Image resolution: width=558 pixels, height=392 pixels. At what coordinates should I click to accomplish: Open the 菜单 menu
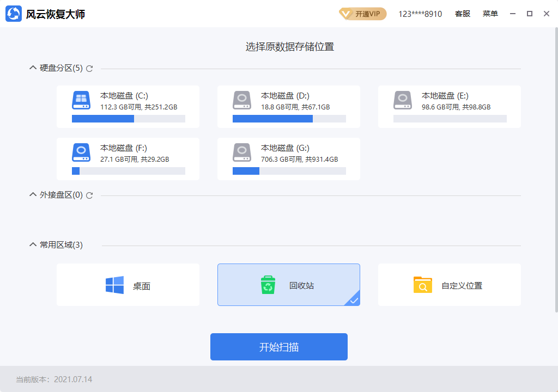(490, 14)
